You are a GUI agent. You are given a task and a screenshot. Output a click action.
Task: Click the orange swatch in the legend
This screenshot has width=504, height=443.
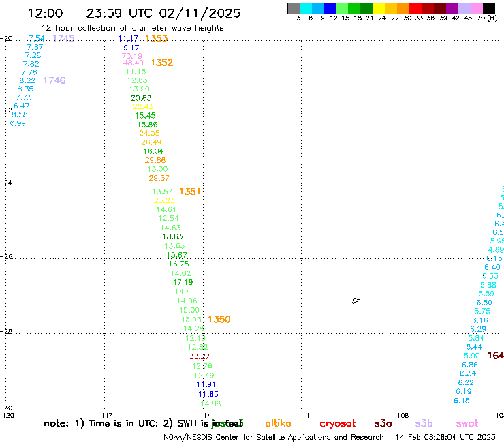403,8
